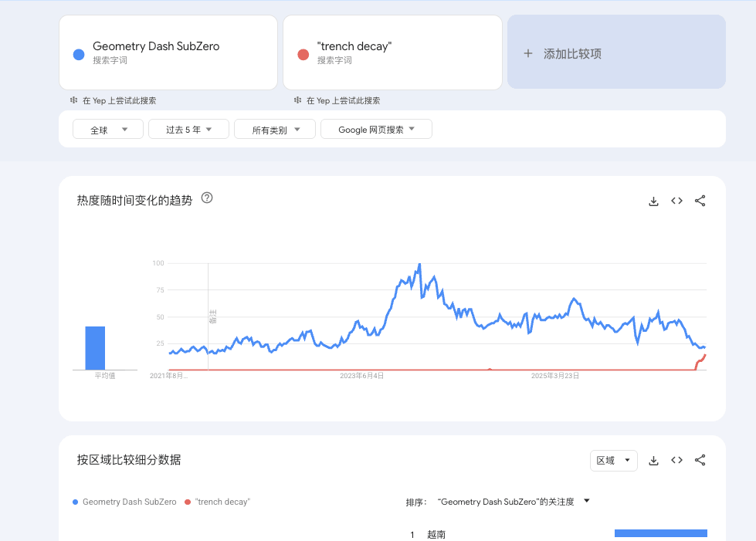Viewport: 756px width, 541px height.
Task: Click the 按区域比较细分数据 section heading
Action: coord(129,460)
